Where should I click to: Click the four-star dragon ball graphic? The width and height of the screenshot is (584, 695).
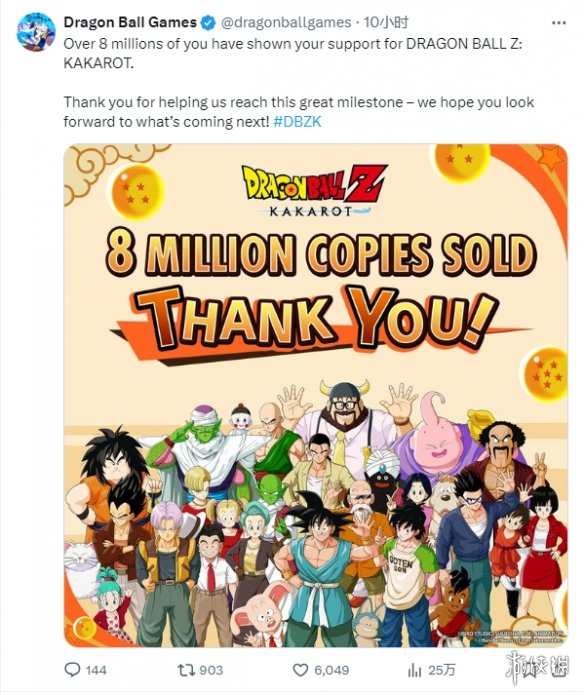(x=136, y=191)
